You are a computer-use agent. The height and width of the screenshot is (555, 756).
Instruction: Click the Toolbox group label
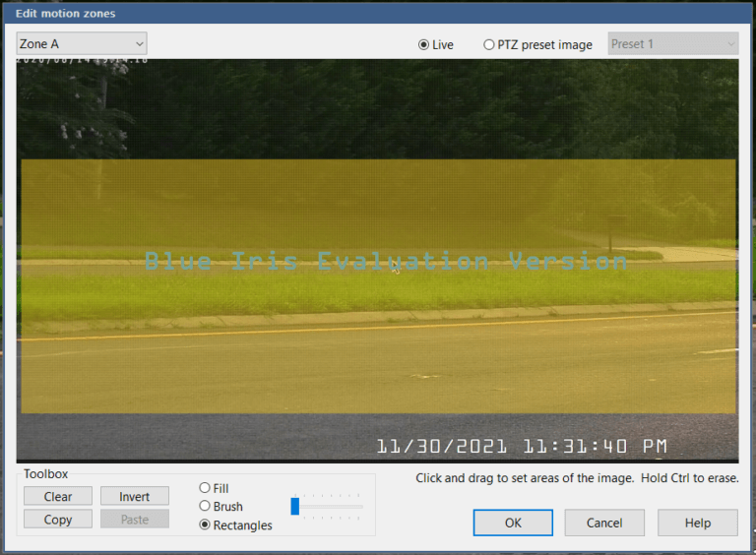[46, 474]
